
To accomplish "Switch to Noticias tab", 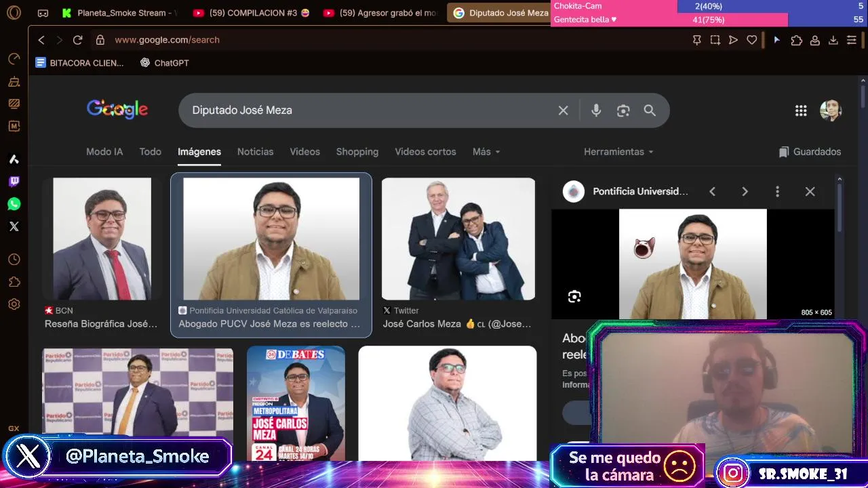I will point(256,152).
